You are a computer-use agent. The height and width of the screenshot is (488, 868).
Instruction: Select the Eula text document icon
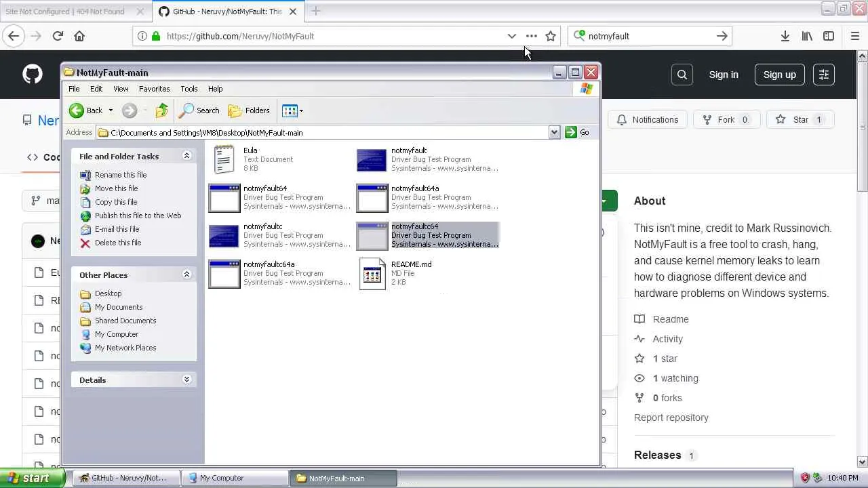click(224, 160)
